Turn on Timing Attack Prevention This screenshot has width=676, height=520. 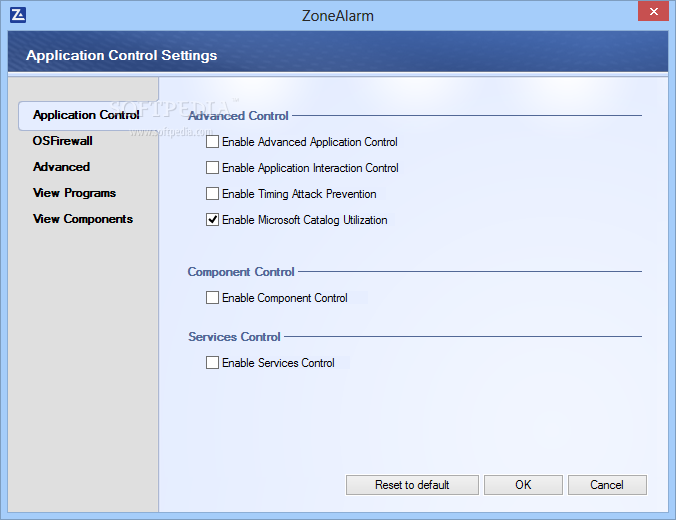[x=212, y=194]
